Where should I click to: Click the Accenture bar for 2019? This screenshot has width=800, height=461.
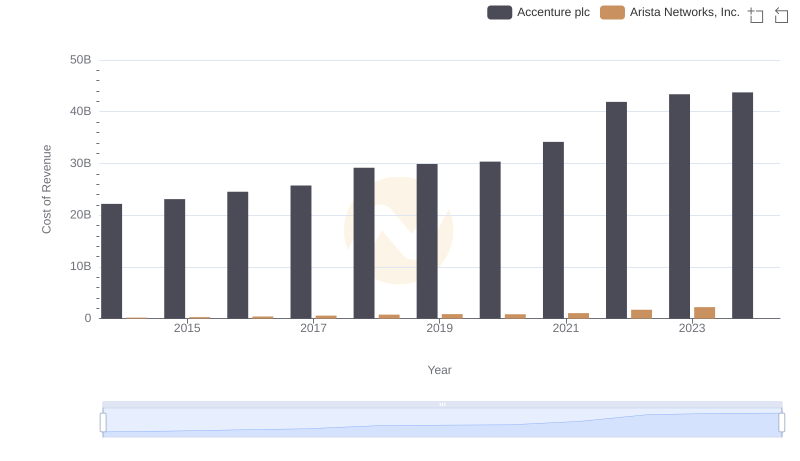point(427,241)
